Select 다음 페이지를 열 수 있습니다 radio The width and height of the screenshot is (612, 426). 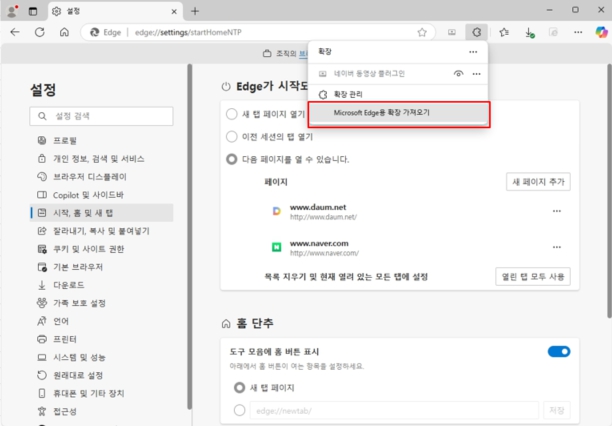coord(231,159)
